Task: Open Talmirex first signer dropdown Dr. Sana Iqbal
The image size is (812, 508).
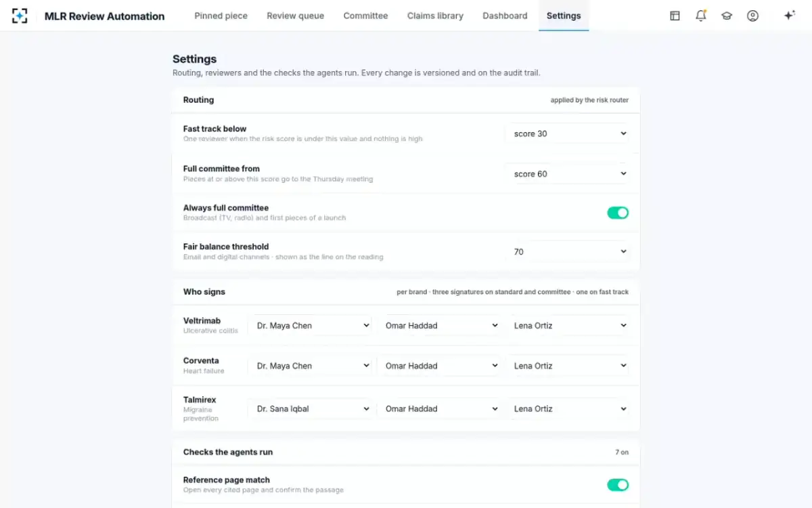Action: pyautogui.click(x=310, y=408)
